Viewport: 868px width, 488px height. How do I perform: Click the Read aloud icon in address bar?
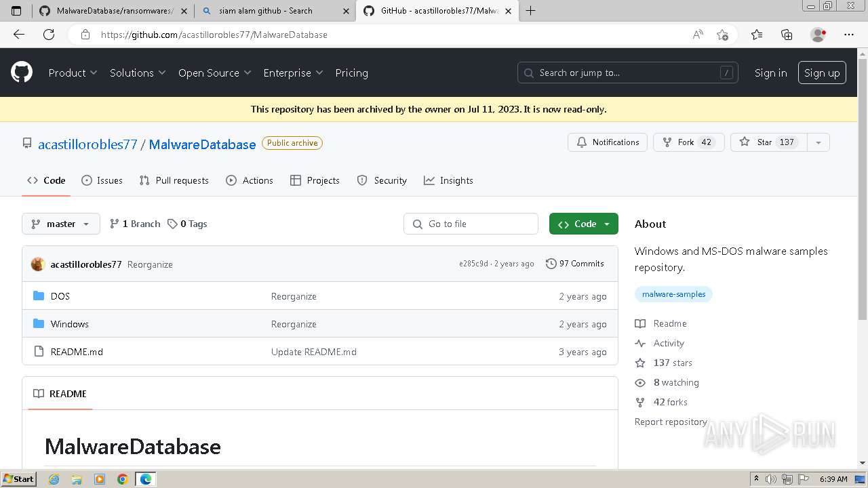pos(698,35)
